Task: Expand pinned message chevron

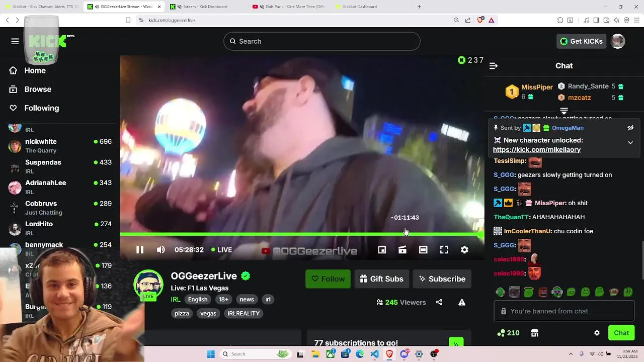Action: point(630,143)
